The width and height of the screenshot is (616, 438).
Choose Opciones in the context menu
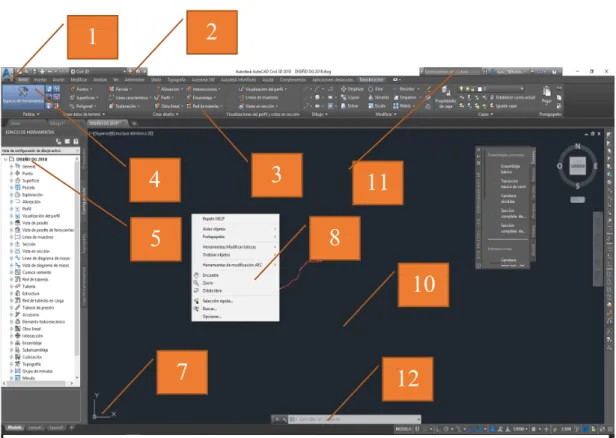click(x=235, y=316)
